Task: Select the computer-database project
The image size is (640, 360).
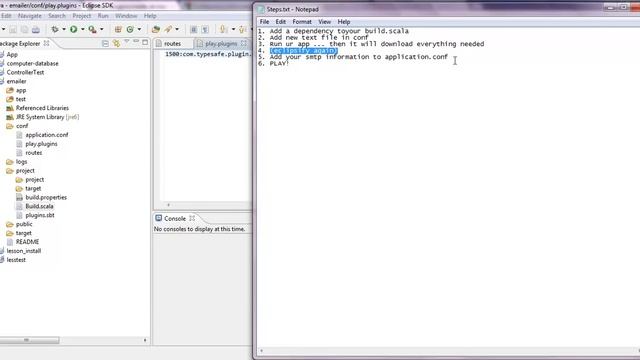Action: [x=32, y=63]
